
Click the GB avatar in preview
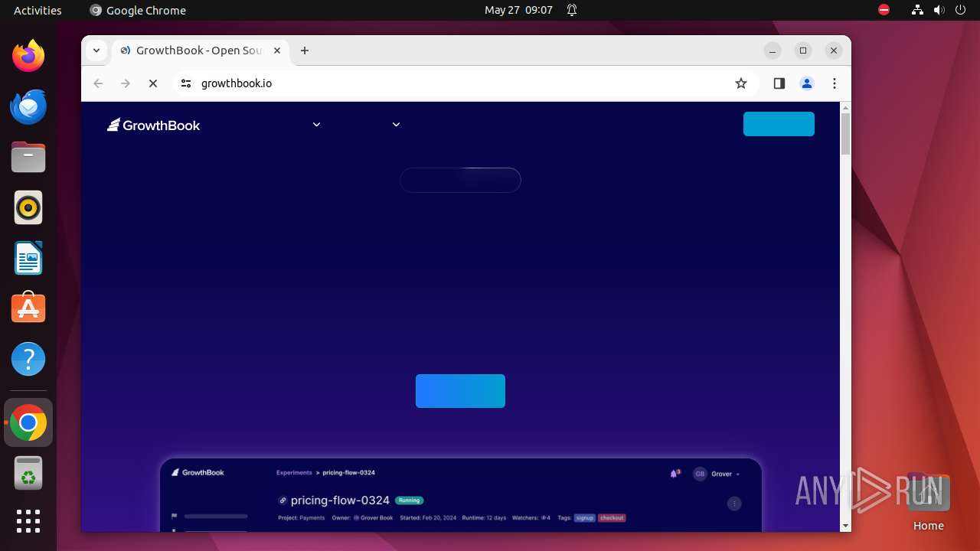[x=700, y=474]
